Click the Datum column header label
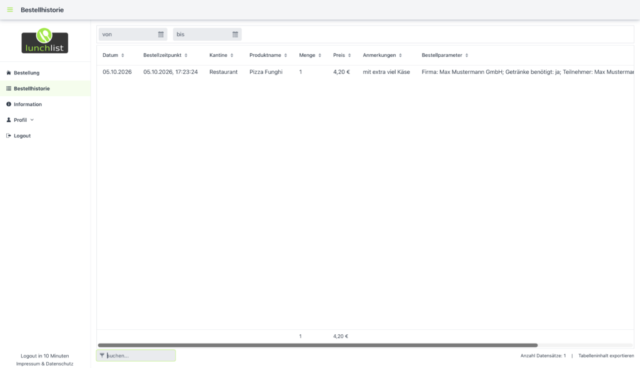The image size is (640, 368). [110, 55]
